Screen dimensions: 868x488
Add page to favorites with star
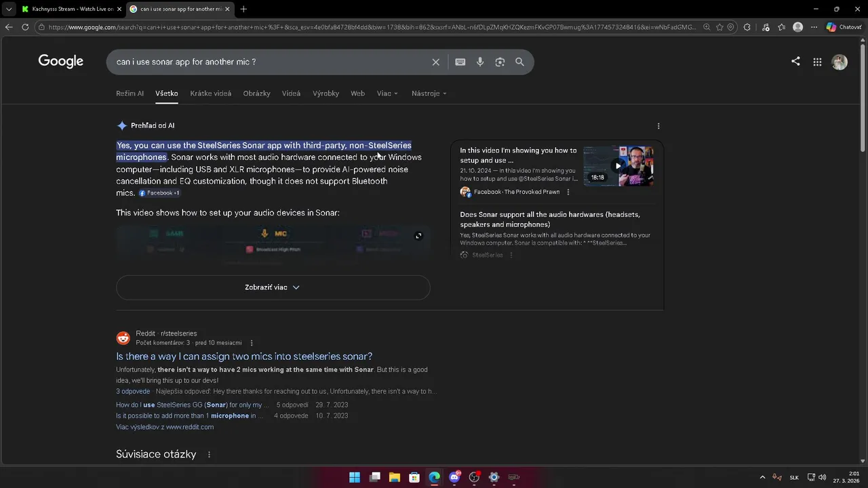click(x=719, y=27)
